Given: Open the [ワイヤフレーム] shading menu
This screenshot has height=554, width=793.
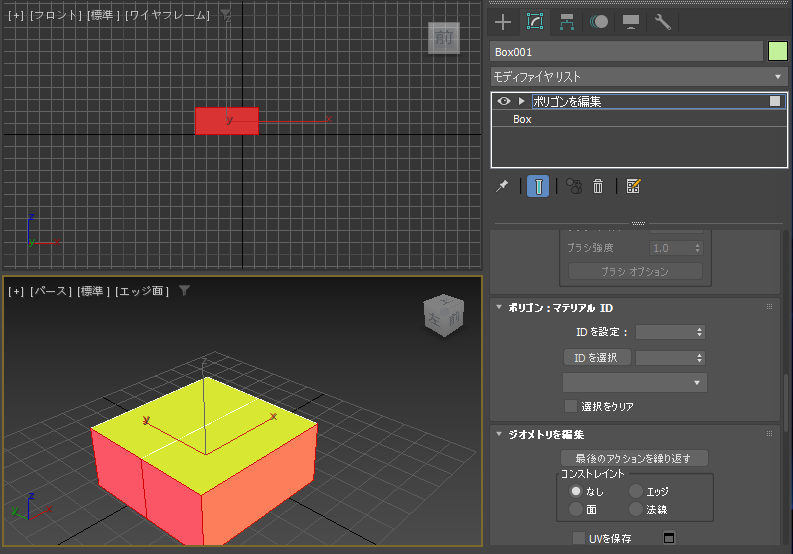Looking at the screenshot, I should (x=167, y=15).
